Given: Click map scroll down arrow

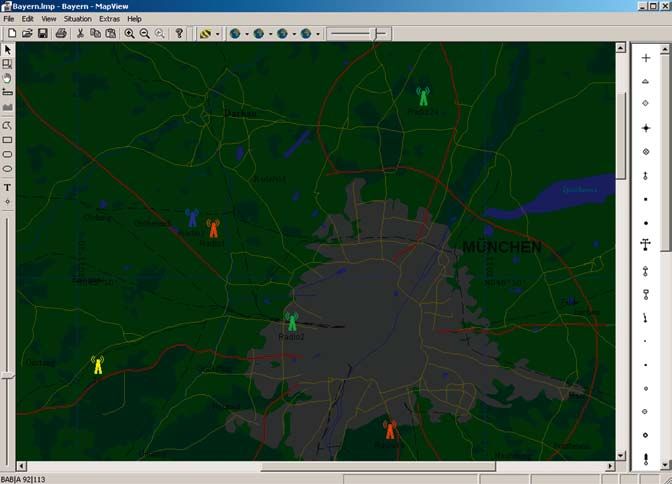Looking at the screenshot, I should pyautogui.click(x=621, y=455).
